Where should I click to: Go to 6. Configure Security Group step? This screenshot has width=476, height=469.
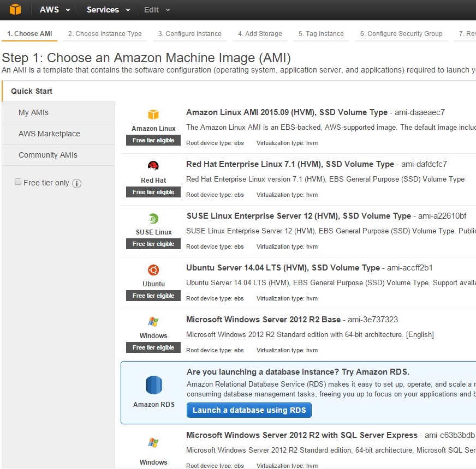[x=401, y=34]
